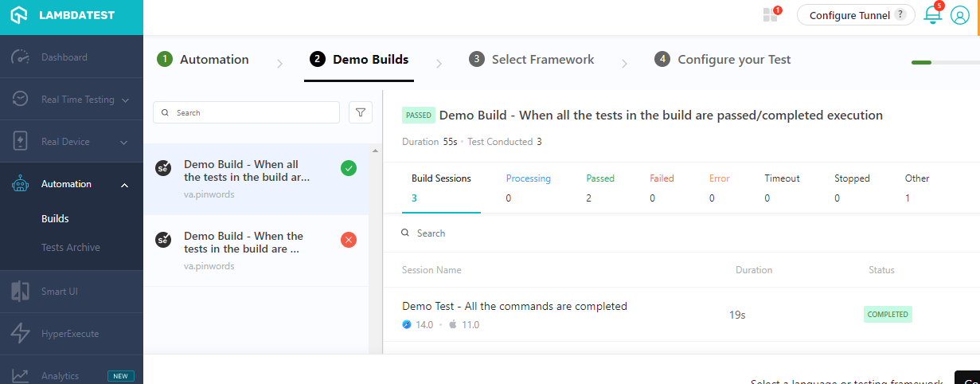Focus the builds list search field
980x384 pixels.
(247, 112)
